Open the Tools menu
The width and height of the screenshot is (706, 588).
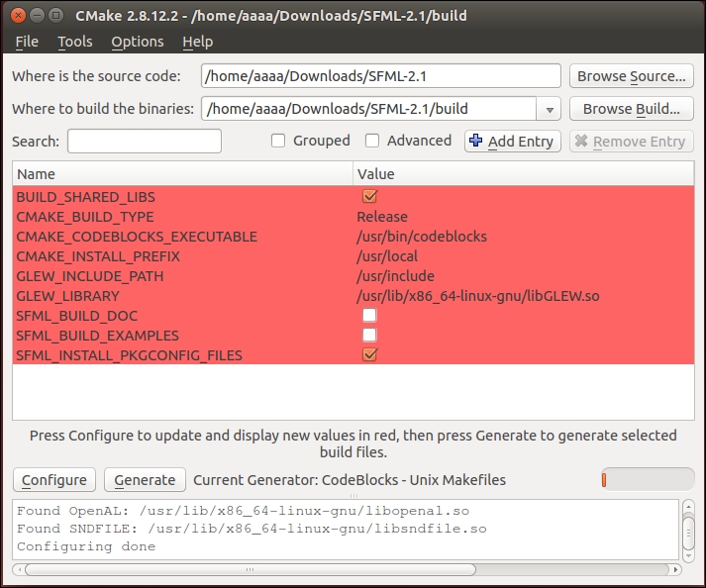pyautogui.click(x=74, y=42)
